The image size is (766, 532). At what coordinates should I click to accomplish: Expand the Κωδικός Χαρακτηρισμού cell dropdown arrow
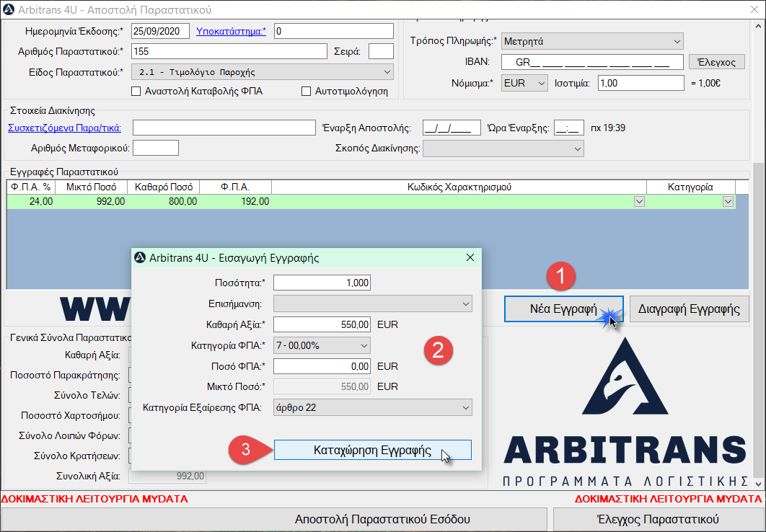tap(639, 202)
